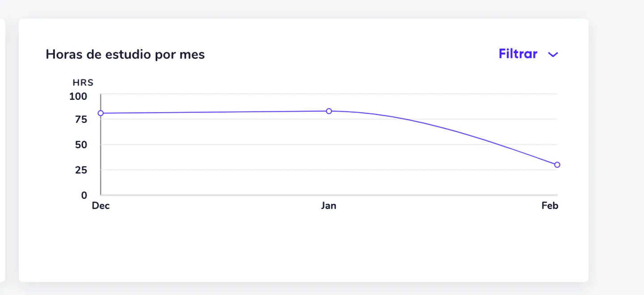Click the Feb month axis label
This screenshot has width=644, height=295.
point(550,206)
